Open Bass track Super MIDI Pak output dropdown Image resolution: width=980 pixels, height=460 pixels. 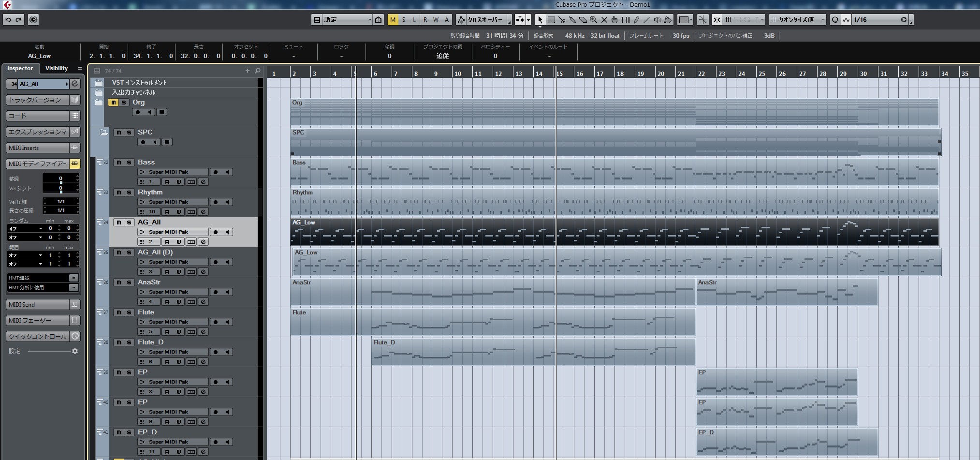click(x=173, y=172)
